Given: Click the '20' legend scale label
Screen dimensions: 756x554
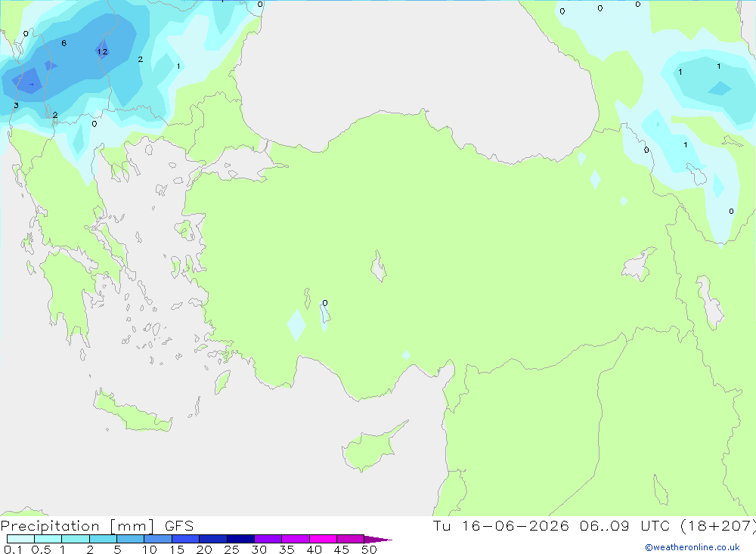Looking at the screenshot, I should [x=204, y=549].
